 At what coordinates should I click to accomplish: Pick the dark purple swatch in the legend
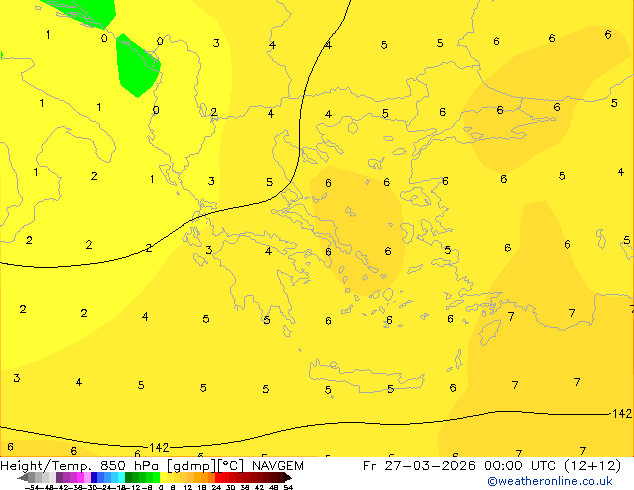pos(59,477)
